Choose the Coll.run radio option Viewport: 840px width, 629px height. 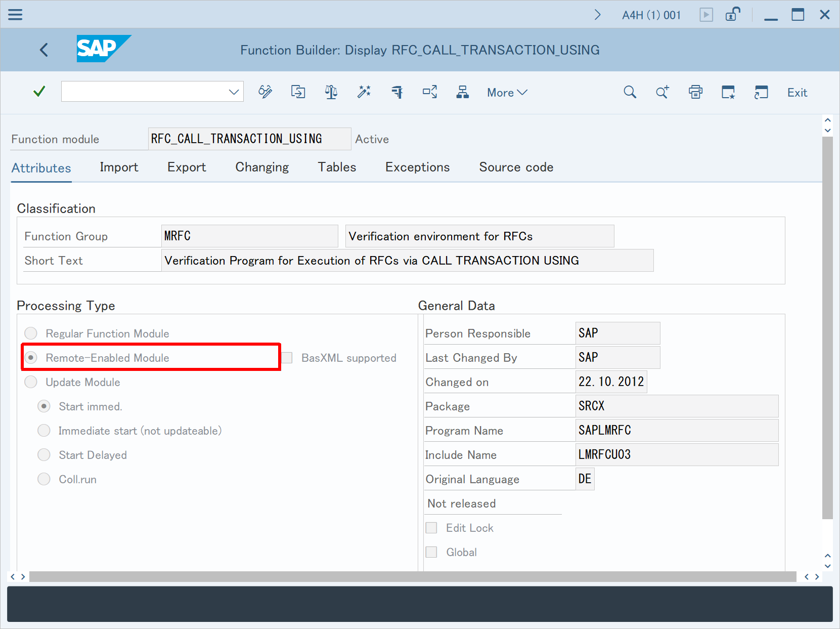[44, 479]
